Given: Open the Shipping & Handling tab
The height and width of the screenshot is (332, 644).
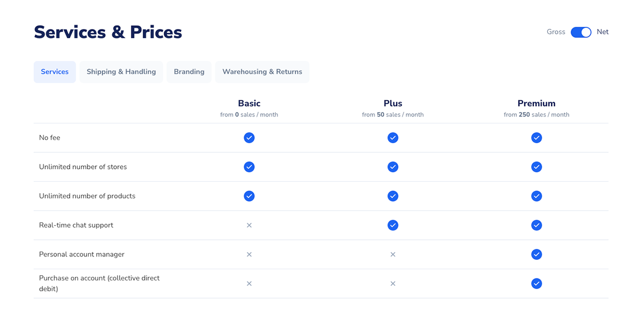Looking at the screenshot, I should 121,72.
